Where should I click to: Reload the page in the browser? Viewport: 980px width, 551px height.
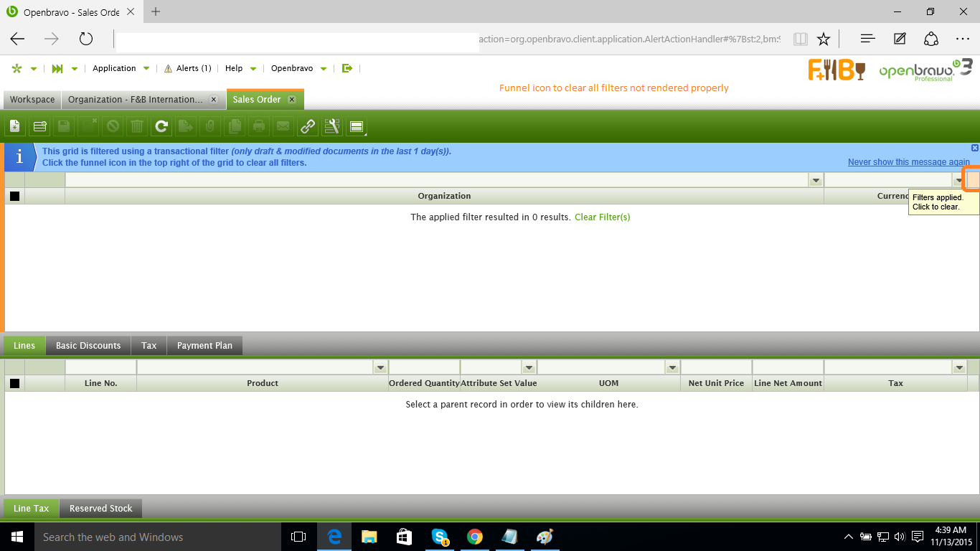click(x=86, y=39)
